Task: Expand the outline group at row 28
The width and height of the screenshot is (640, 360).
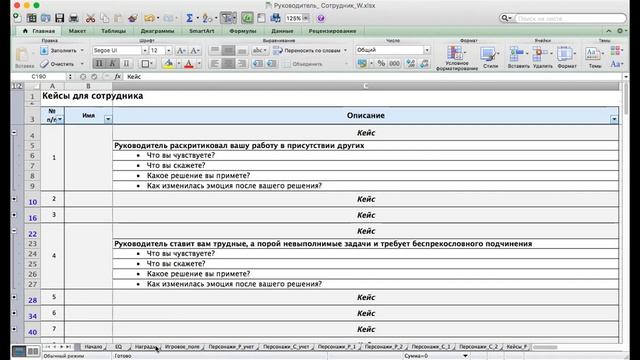Action: coord(14,297)
